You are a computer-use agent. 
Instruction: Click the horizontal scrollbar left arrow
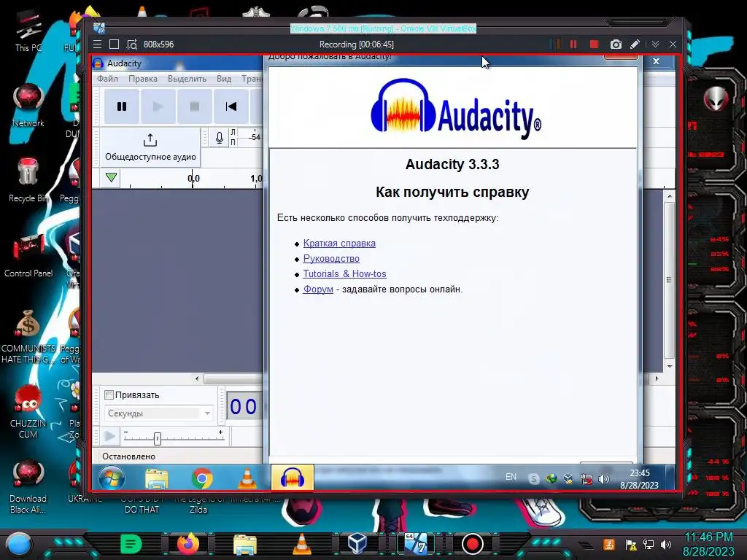(197, 378)
